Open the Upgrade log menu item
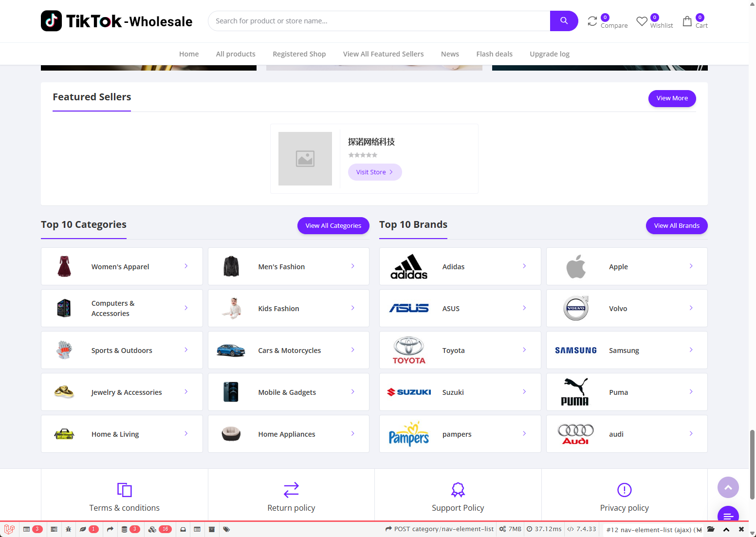Screen dimensions: 756x537 (550, 54)
